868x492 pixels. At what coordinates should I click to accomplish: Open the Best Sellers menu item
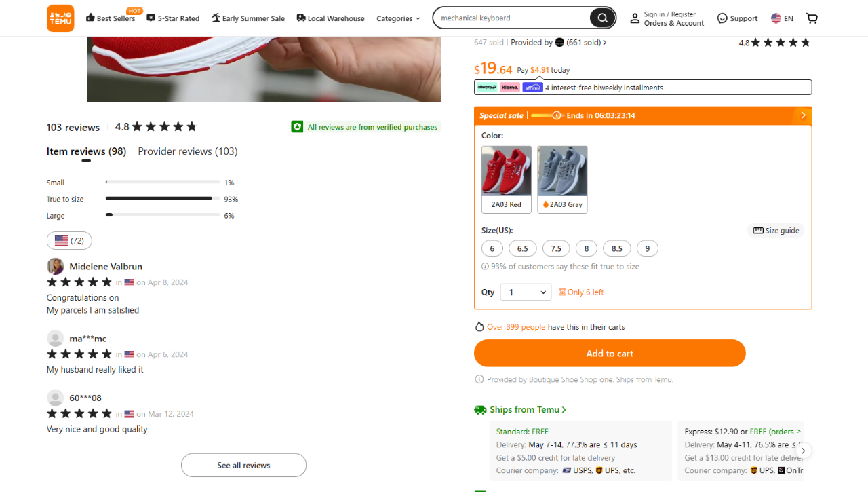[111, 18]
